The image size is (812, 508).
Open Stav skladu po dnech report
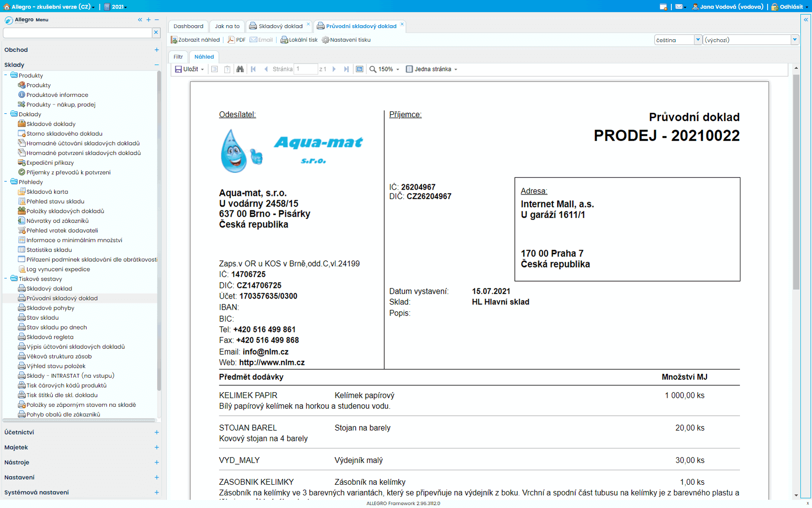pyautogui.click(x=57, y=327)
